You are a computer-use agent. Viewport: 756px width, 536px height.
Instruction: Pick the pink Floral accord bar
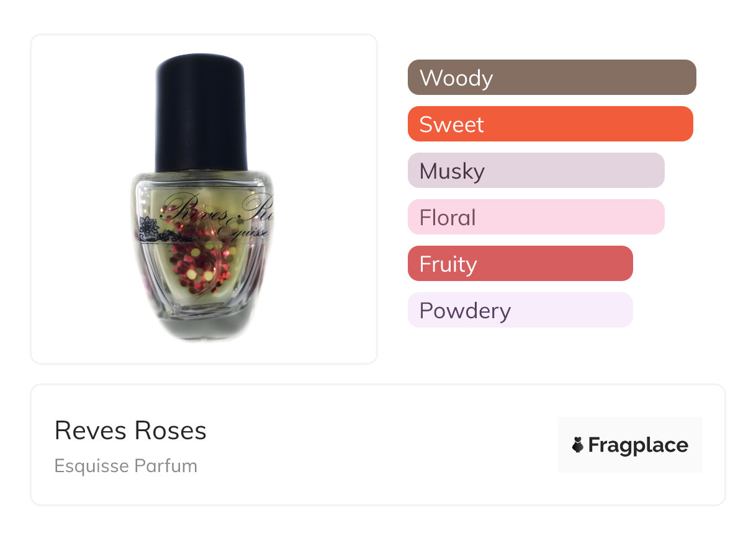click(536, 217)
